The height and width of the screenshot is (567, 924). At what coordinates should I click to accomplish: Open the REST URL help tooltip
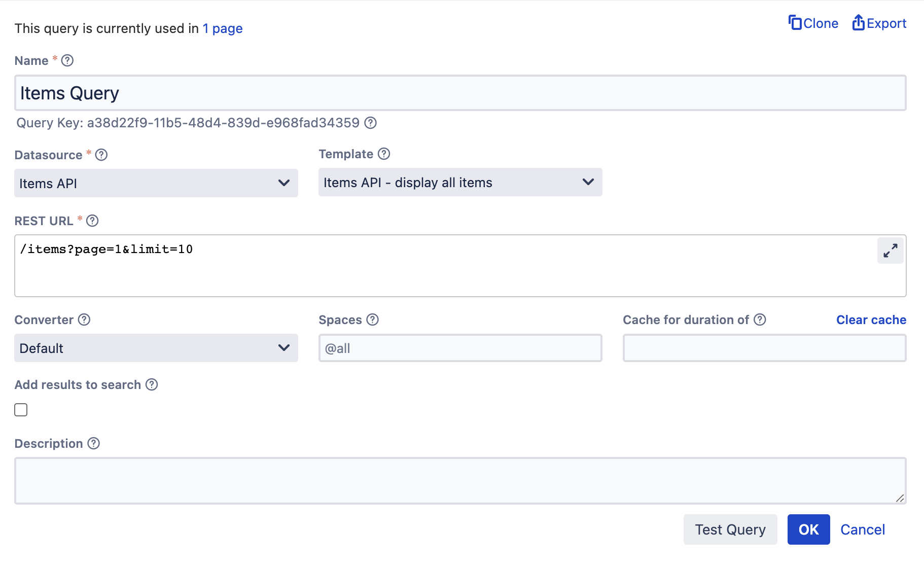(92, 221)
